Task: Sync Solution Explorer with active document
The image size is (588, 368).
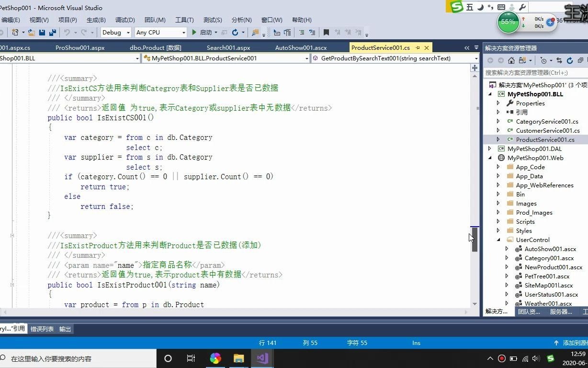Action: click(559, 61)
